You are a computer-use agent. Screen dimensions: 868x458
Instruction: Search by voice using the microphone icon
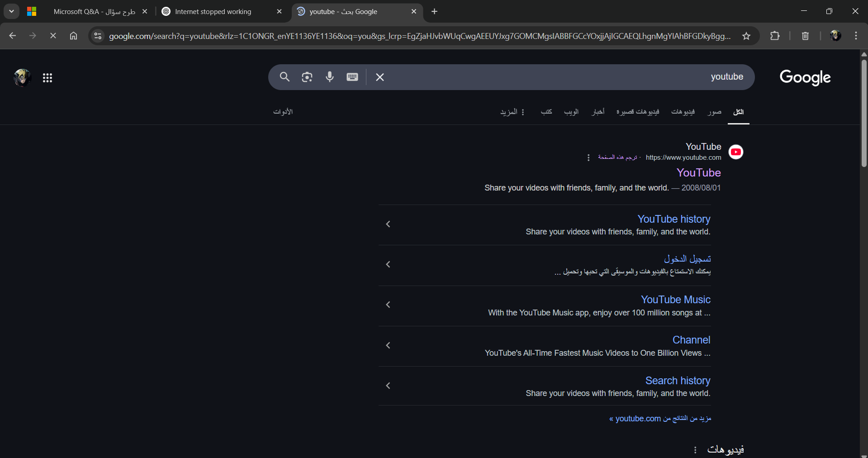click(330, 77)
